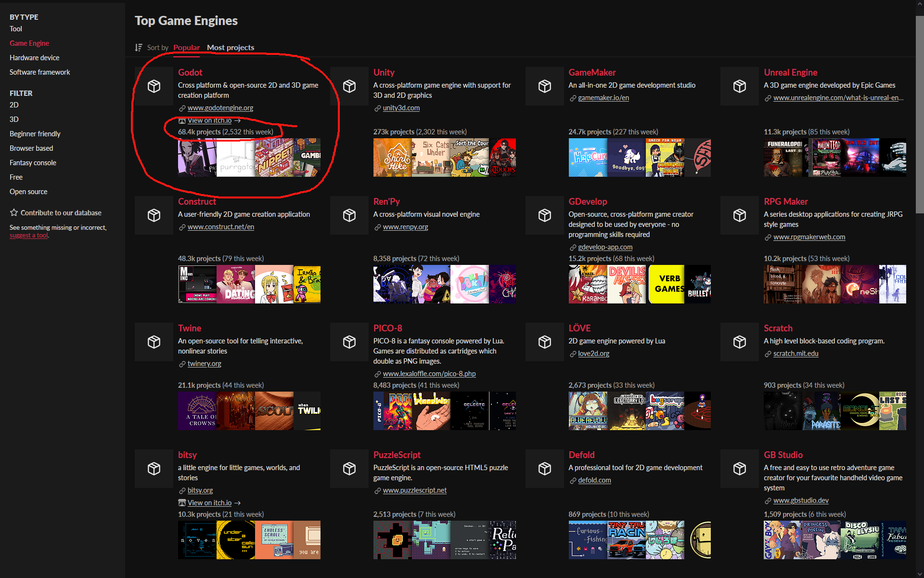924x578 pixels.
Task: Open Software framework category
Action: click(40, 72)
